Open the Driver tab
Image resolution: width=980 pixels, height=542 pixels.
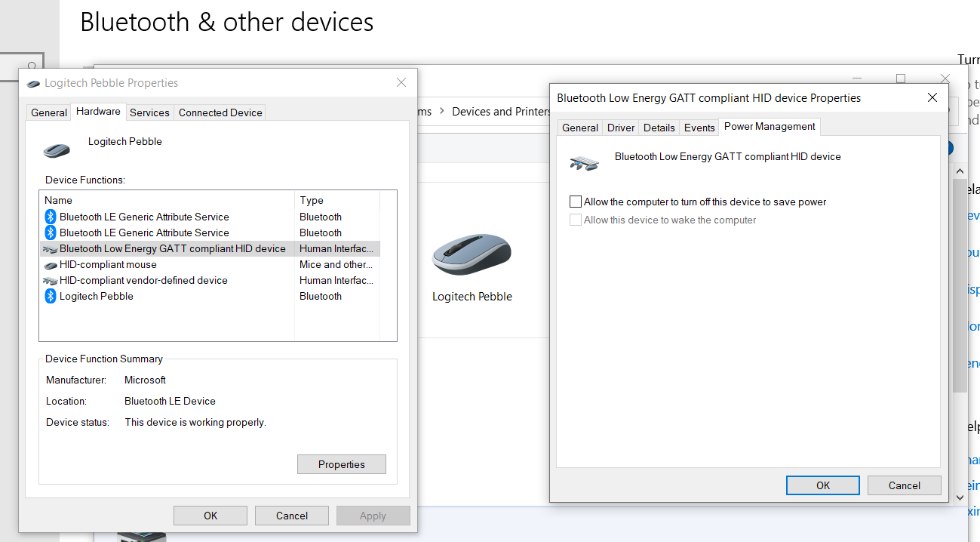pos(621,128)
